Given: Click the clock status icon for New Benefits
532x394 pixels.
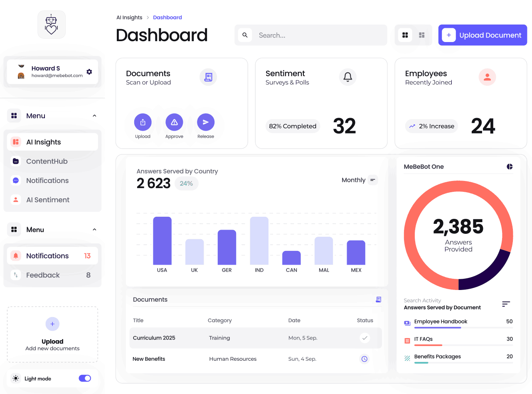Looking at the screenshot, I should click(x=365, y=359).
